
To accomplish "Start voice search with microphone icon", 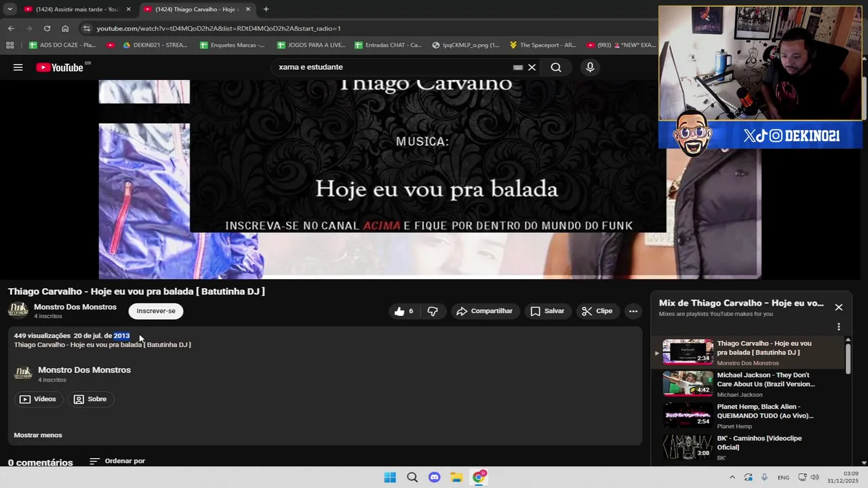I will [x=590, y=67].
